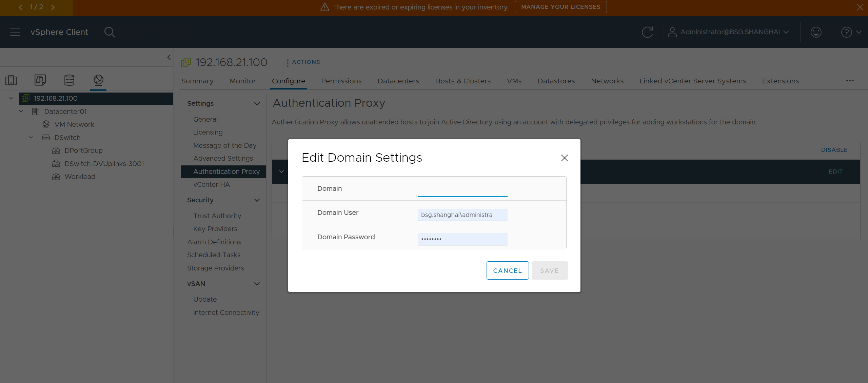This screenshot has height=383, width=868.
Task: Switch to the Monitor tab
Action: [243, 81]
